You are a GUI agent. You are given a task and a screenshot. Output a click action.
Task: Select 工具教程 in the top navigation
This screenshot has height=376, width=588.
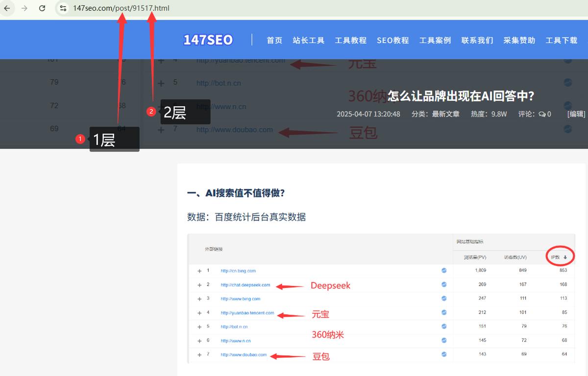coord(351,40)
